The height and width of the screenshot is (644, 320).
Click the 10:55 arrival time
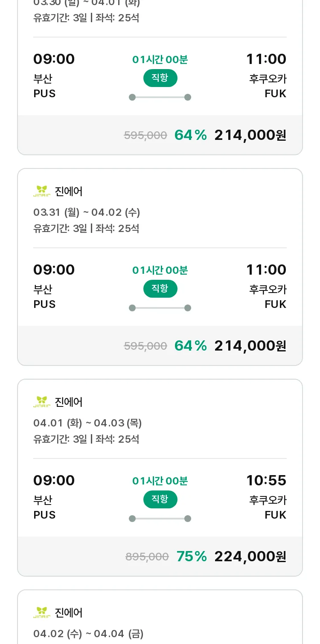[x=266, y=481]
